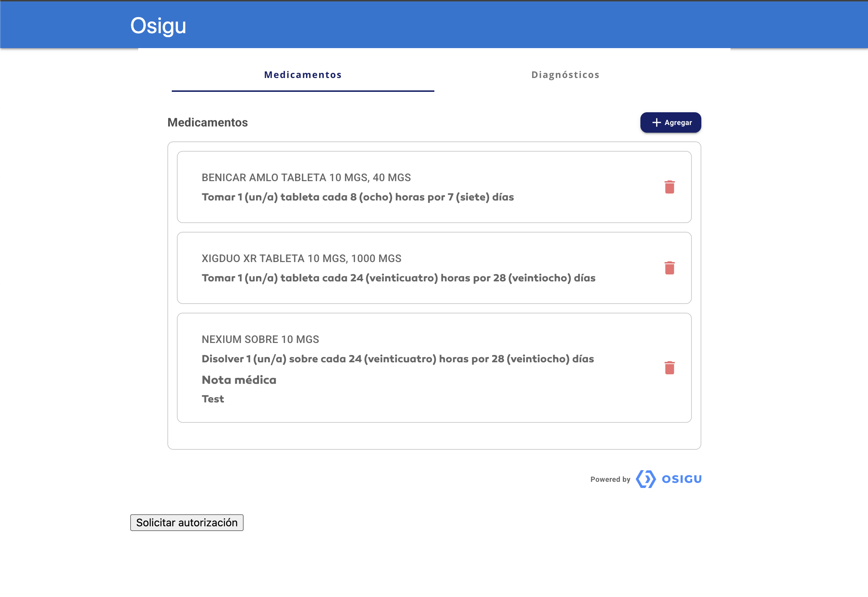Viewport: 868px width, 597px height.
Task: Click Solicitar autorización button
Action: (187, 523)
